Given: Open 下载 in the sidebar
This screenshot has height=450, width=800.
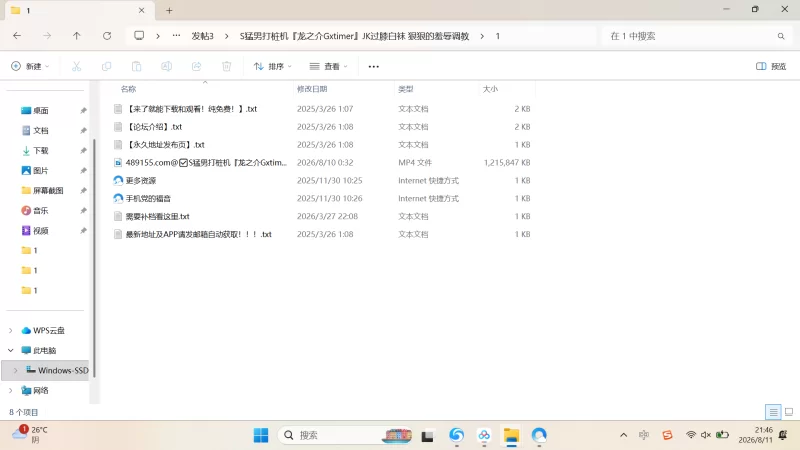Looking at the screenshot, I should pos(41,151).
